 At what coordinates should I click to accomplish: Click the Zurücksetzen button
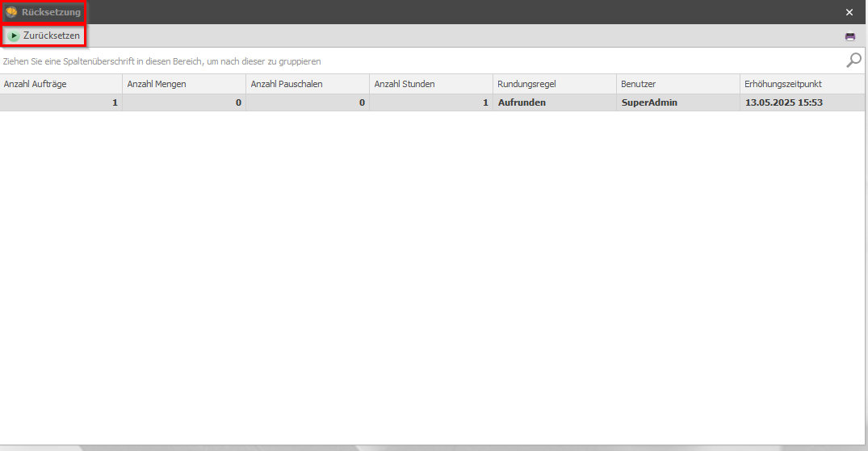[x=44, y=36]
